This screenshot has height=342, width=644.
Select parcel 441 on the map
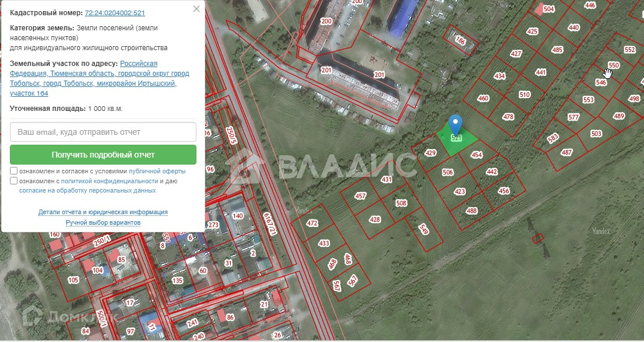pyautogui.click(x=540, y=72)
